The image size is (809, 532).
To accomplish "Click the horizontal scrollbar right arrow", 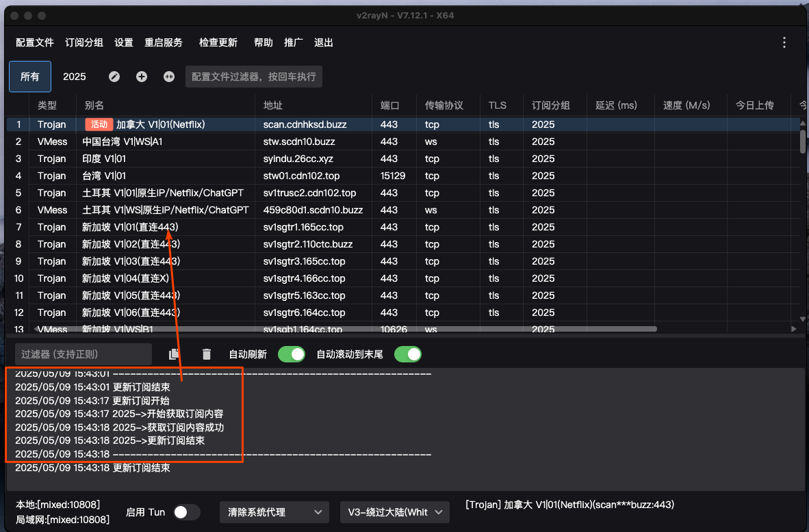I will [793, 328].
